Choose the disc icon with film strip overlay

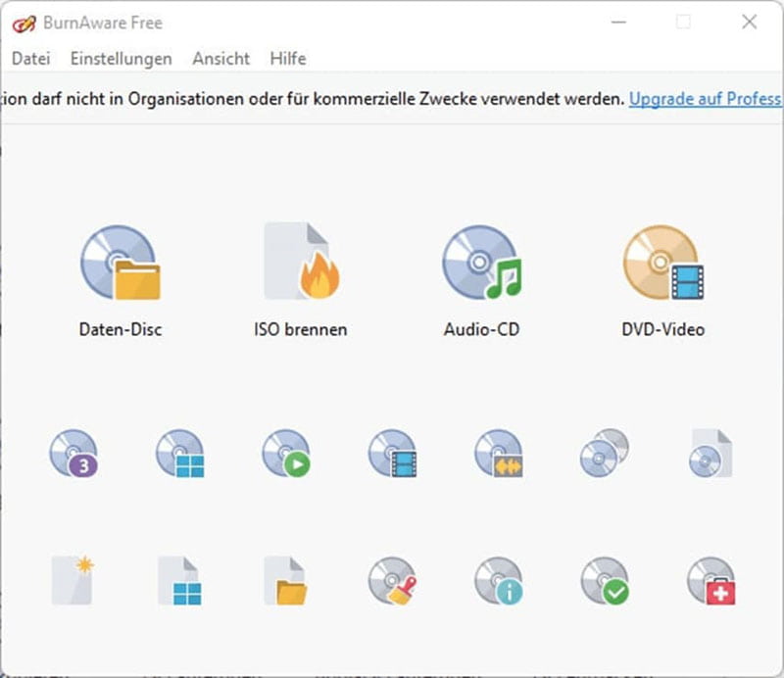coord(393,454)
